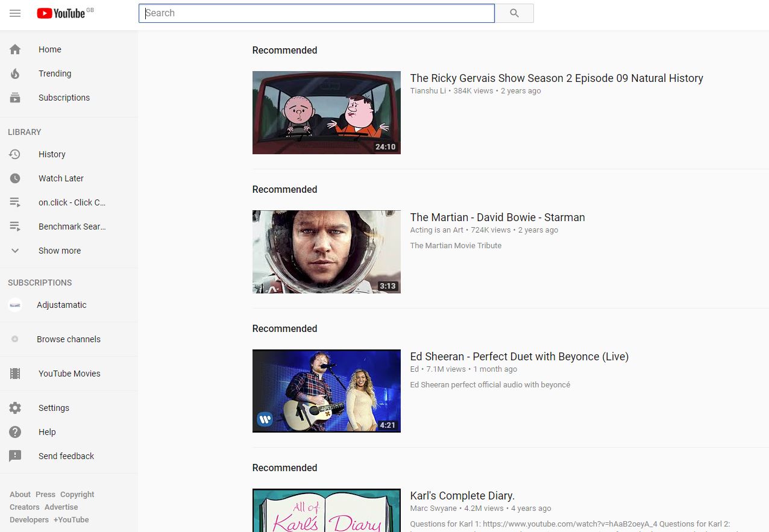This screenshot has width=769, height=532.
Task: Open the Marc Swyane channel
Action: pos(433,509)
